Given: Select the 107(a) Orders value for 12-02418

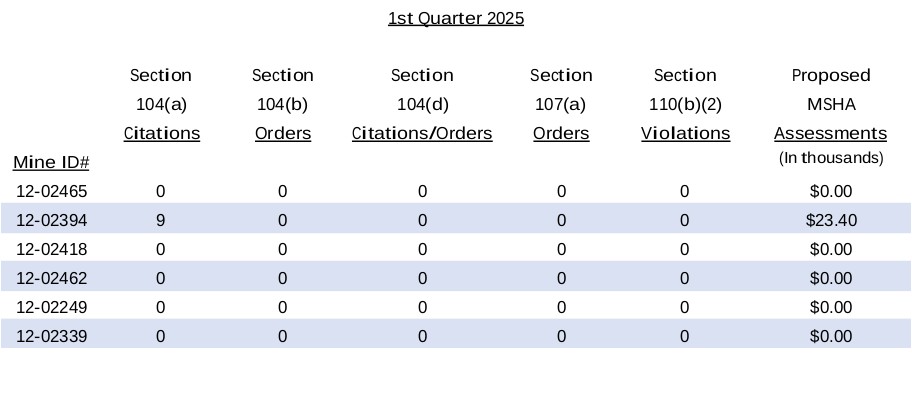Looking at the screenshot, I should coord(561,249).
